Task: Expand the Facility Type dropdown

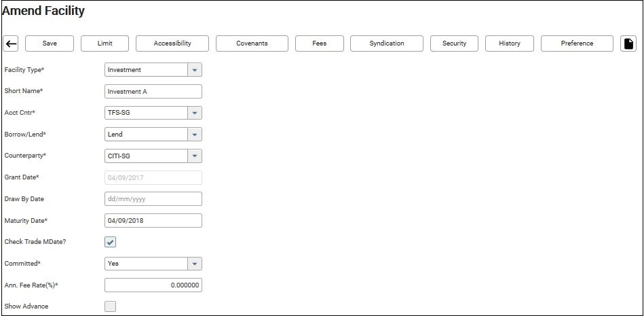Action: pyautogui.click(x=195, y=70)
